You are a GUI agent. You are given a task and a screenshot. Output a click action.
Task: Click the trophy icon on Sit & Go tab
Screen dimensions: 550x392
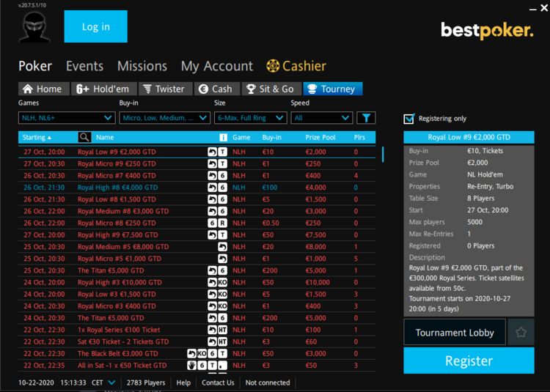(x=251, y=89)
